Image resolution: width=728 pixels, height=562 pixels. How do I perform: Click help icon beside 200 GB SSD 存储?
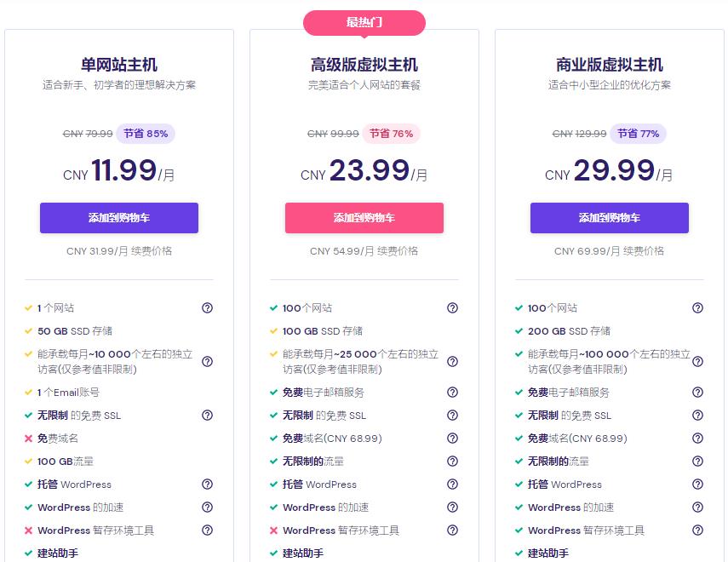697,331
